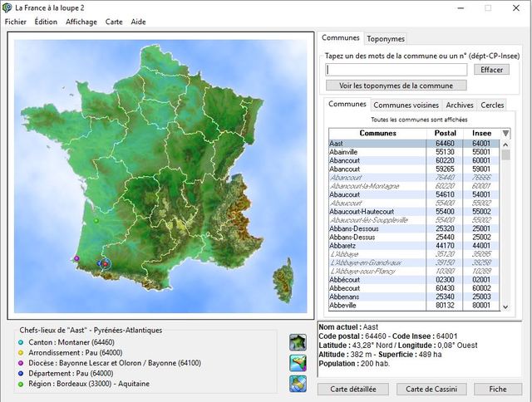Click the blue Département legend dot

click(21, 374)
